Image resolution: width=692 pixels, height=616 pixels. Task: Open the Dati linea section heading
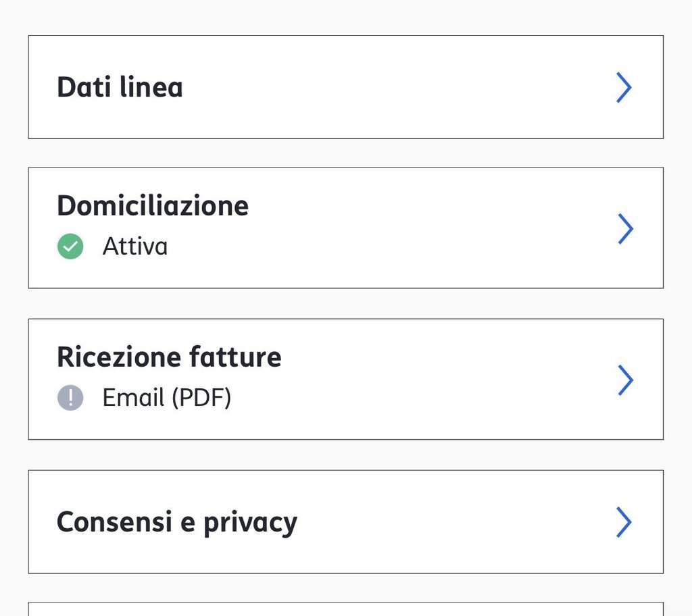point(120,88)
